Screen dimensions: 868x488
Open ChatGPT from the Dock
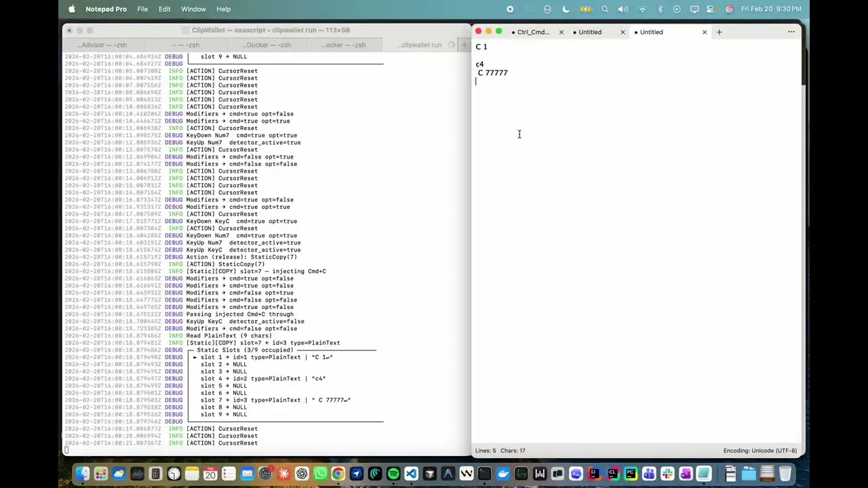[x=302, y=474]
